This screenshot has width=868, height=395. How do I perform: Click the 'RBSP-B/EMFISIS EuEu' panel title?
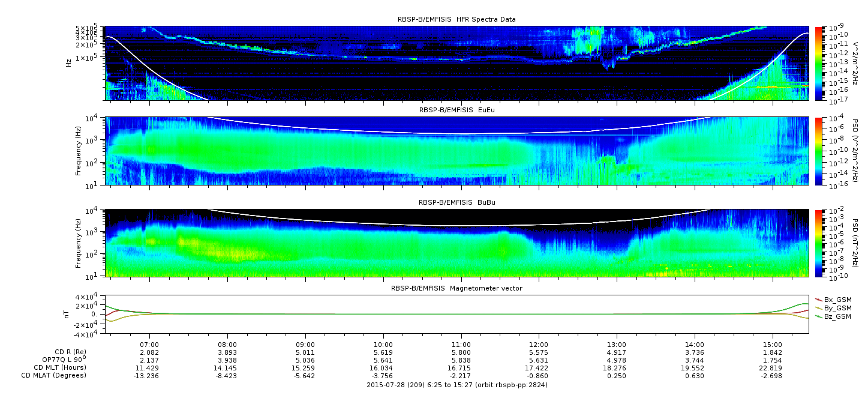click(x=456, y=110)
